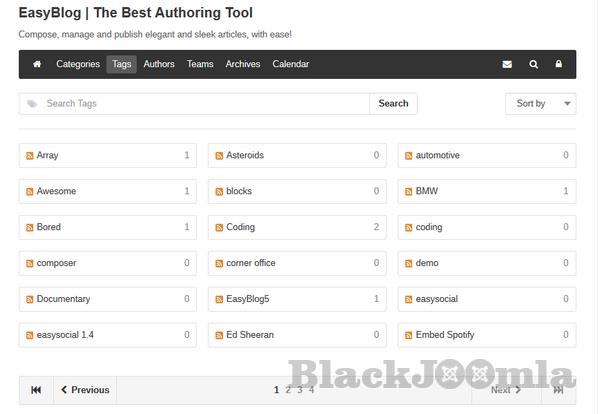This screenshot has width=600, height=414.
Task: Click RSS feed icon beside BMW tag
Action: (x=409, y=192)
